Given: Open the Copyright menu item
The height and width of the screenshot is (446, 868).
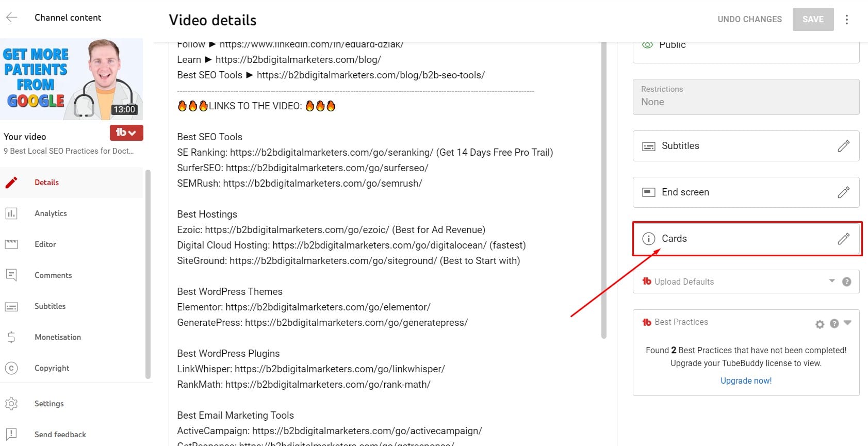Looking at the screenshot, I should (x=72, y=368).
